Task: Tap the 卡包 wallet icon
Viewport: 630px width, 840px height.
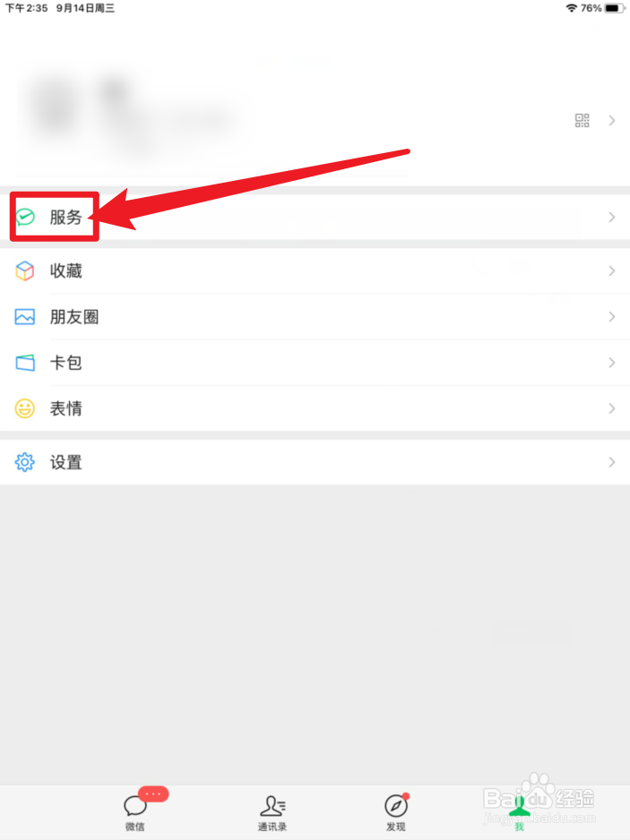Action: 25,363
